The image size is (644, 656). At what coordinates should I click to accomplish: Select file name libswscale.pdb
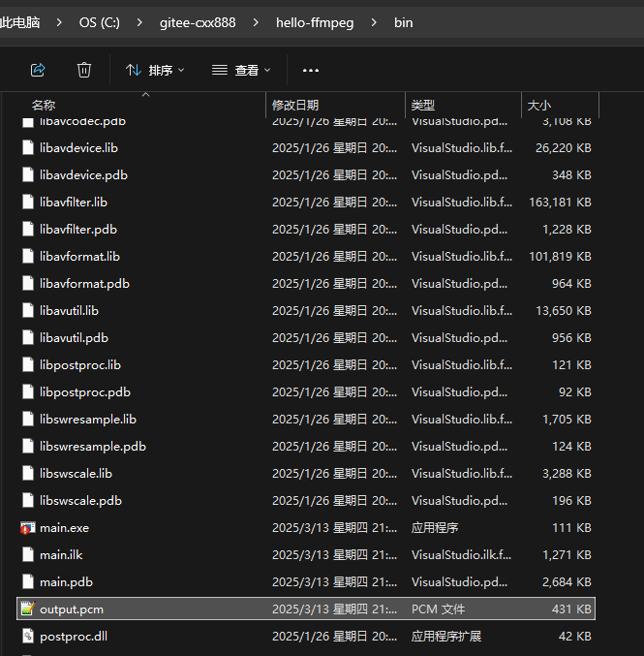click(x=80, y=501)
